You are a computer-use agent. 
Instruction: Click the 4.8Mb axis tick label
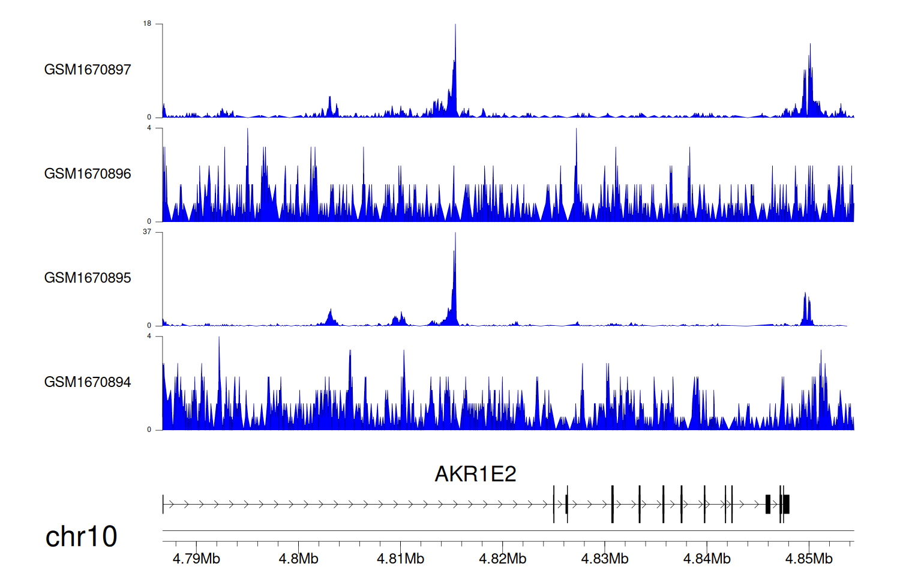pos(298,559)
